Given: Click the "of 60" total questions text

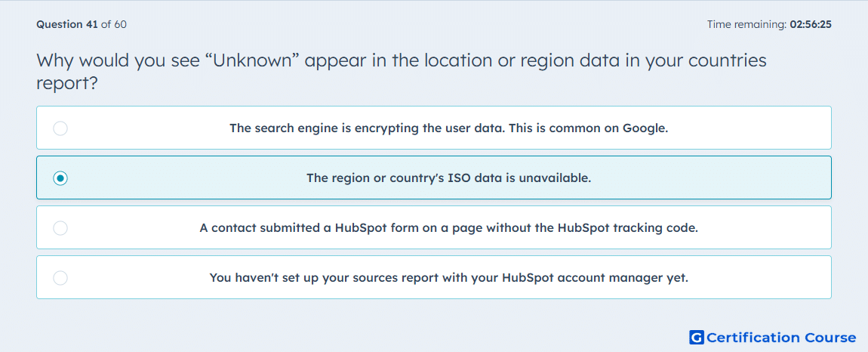Looking at the screenshot, I should pos(113,24).
